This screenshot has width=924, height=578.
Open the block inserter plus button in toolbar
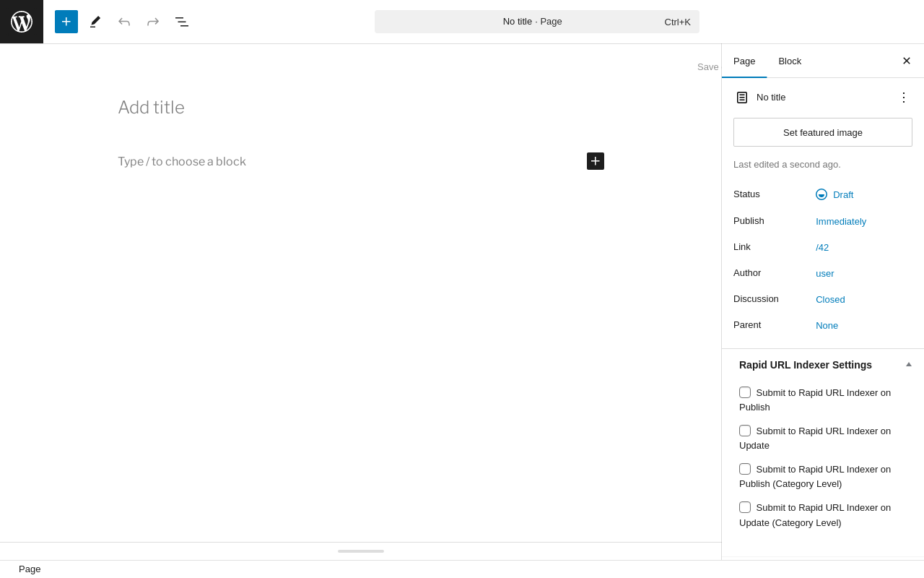(x=66, y=22)
